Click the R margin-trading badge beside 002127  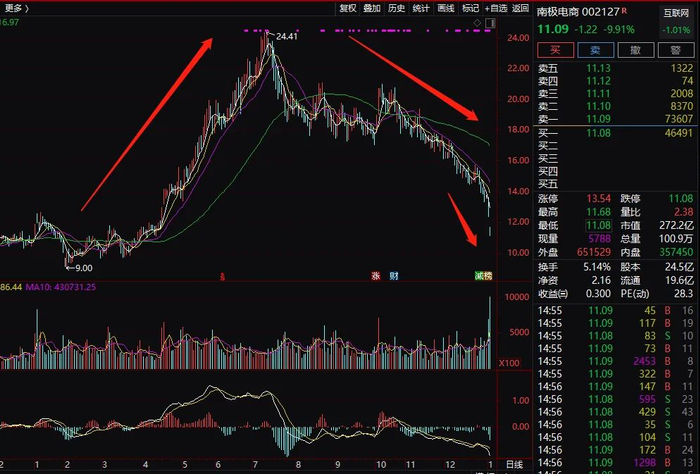tap(624, 10)
